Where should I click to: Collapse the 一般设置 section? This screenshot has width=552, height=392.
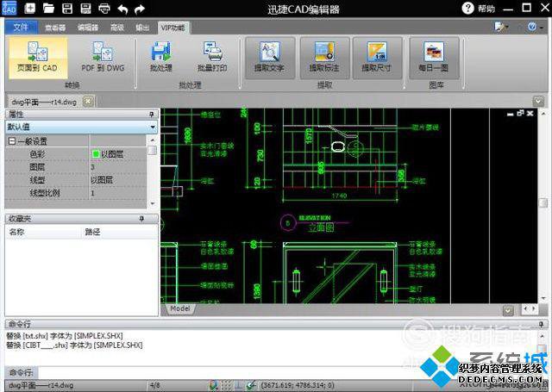[x=12, y=141]
